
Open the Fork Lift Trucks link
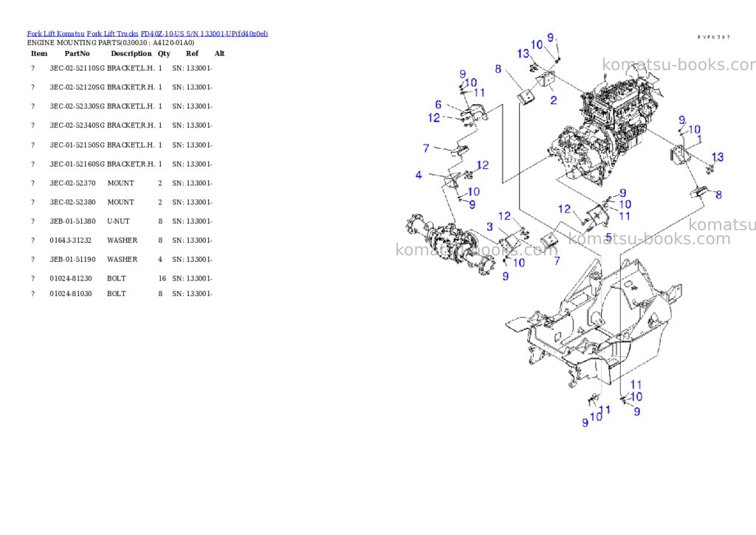[x=112, y=34]
